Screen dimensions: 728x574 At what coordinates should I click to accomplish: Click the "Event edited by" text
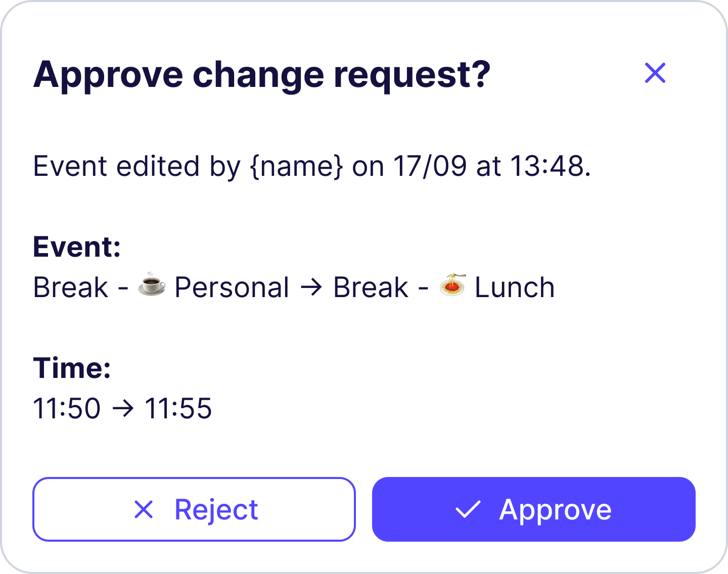[x=136, y=166]
